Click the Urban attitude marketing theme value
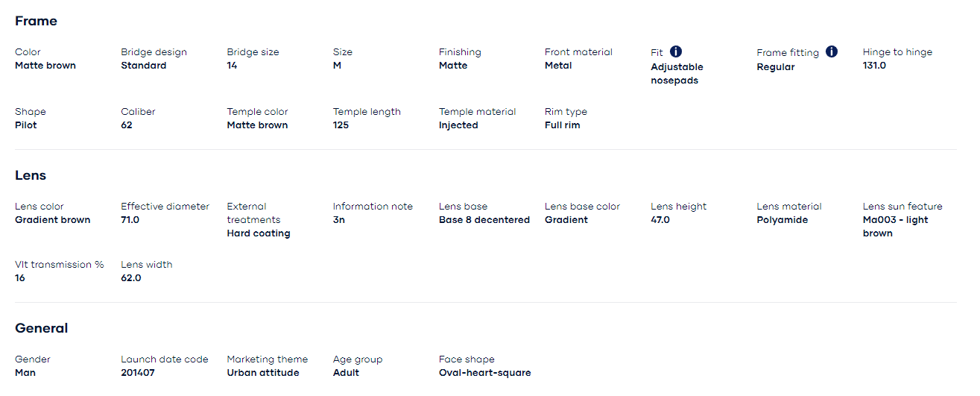The image size is (980, 396). pyautogui.click(x=263, y=373)
